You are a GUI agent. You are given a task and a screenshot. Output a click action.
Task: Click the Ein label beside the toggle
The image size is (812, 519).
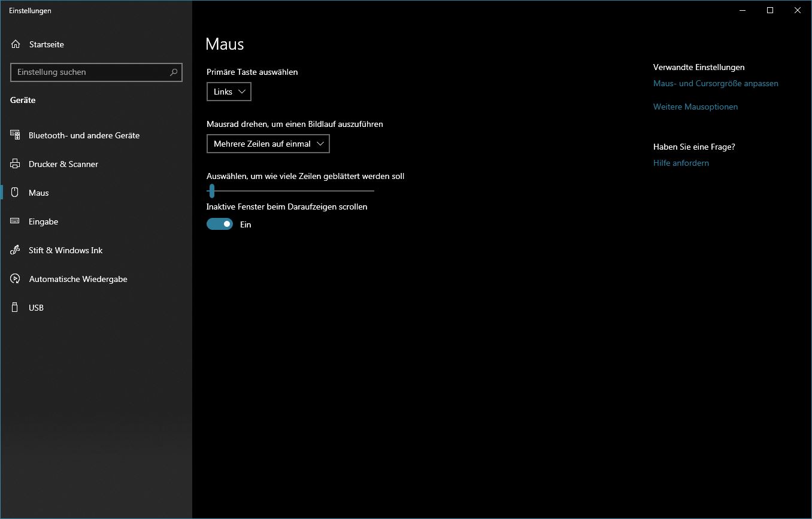246,224
